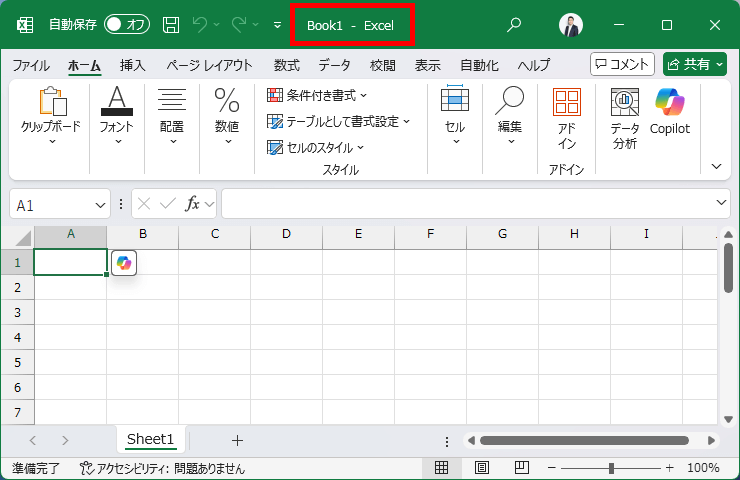This screenshot has height=480, width=740.
Task: Open the 配置 (Alignment) group
Action: [x=172, y=116]
